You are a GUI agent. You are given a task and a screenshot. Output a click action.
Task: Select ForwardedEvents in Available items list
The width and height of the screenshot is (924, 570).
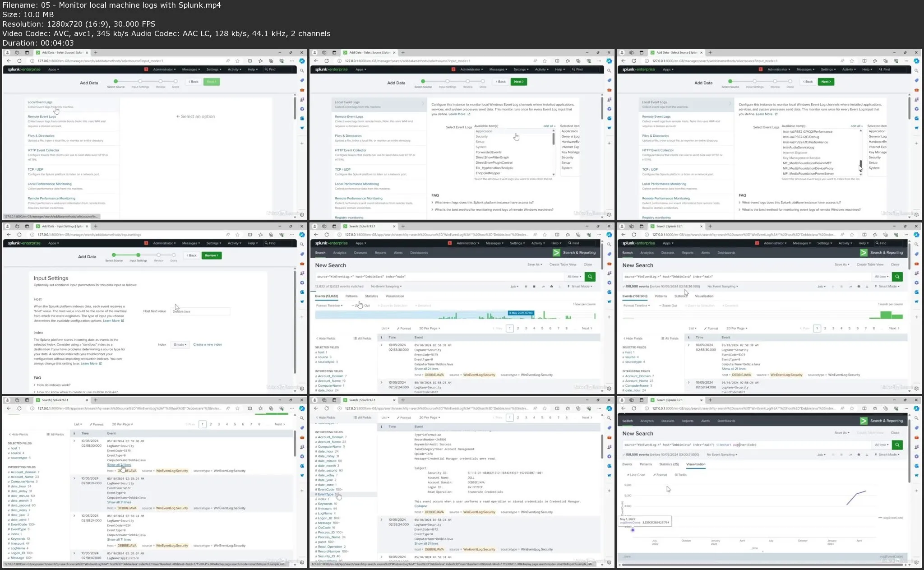pyautogui.click(x=489, y=153)
